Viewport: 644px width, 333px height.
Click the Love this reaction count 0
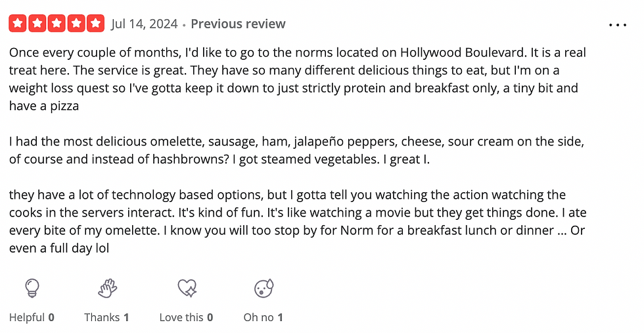pyautogui.click(x=210, y=317)
